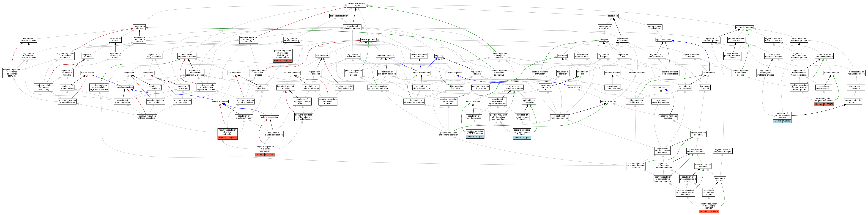
Task: Select the 'regulation of glucose metabolic process' node
Action: [x=782, y=117]
